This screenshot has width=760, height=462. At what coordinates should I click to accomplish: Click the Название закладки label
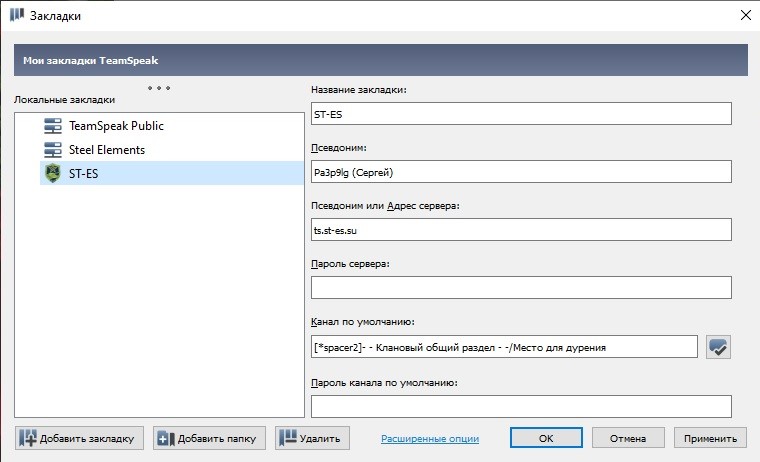click(359, 90)
